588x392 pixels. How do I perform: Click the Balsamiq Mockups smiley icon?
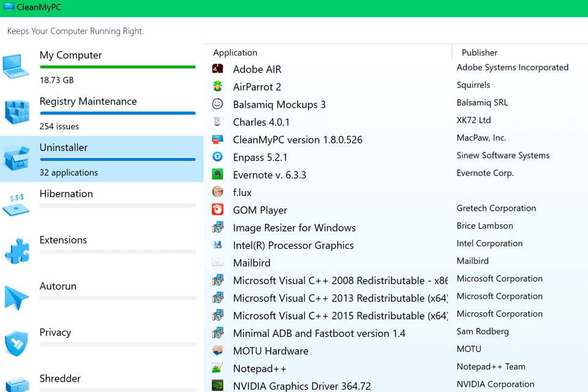pos(217,104)
